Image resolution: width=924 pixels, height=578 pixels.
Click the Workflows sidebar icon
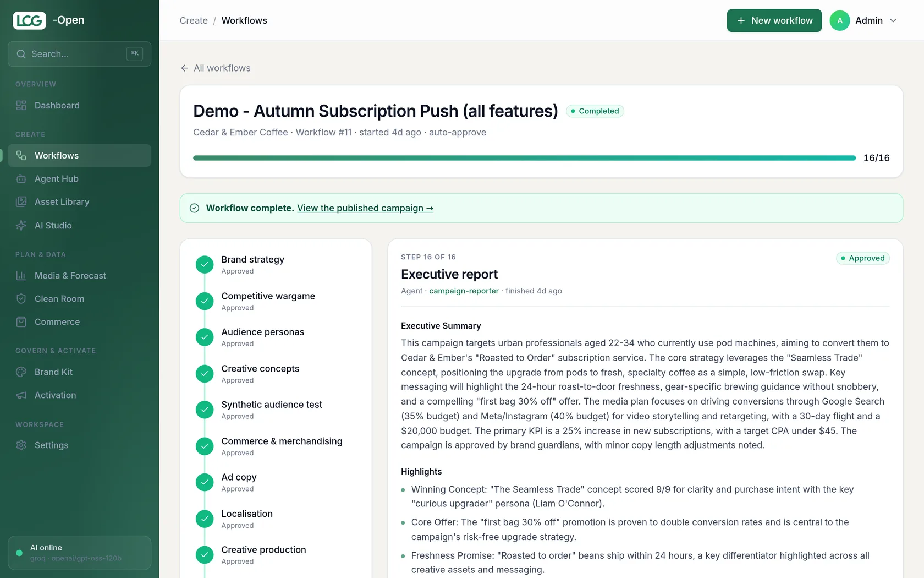pyautogui.click(x=21, y=156)
